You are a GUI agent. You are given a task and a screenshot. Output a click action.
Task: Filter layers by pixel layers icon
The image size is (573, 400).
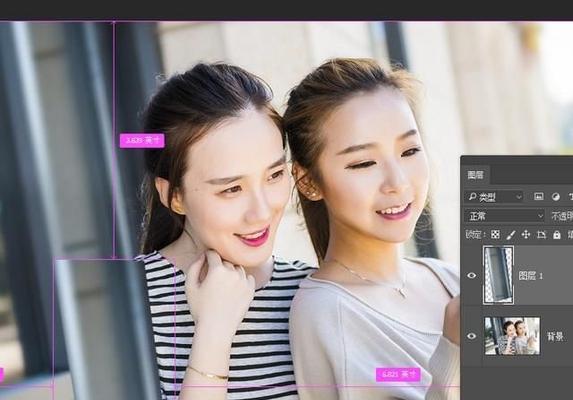pos(539,197)
